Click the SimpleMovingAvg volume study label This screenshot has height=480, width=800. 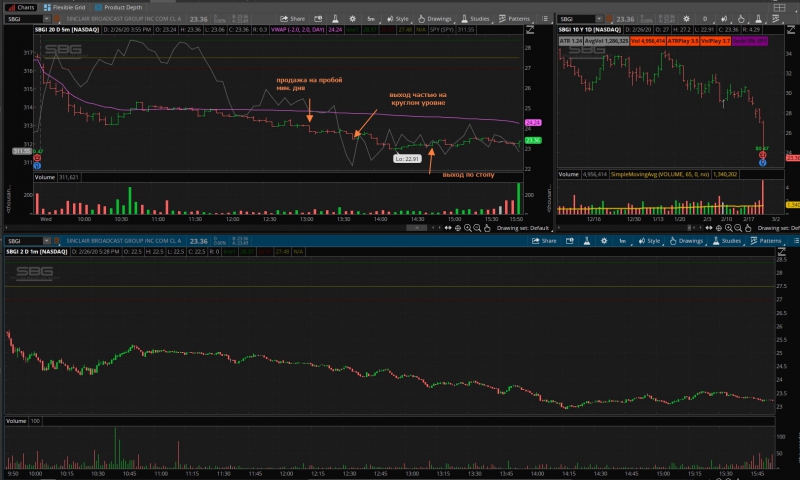tap(660, 174)
